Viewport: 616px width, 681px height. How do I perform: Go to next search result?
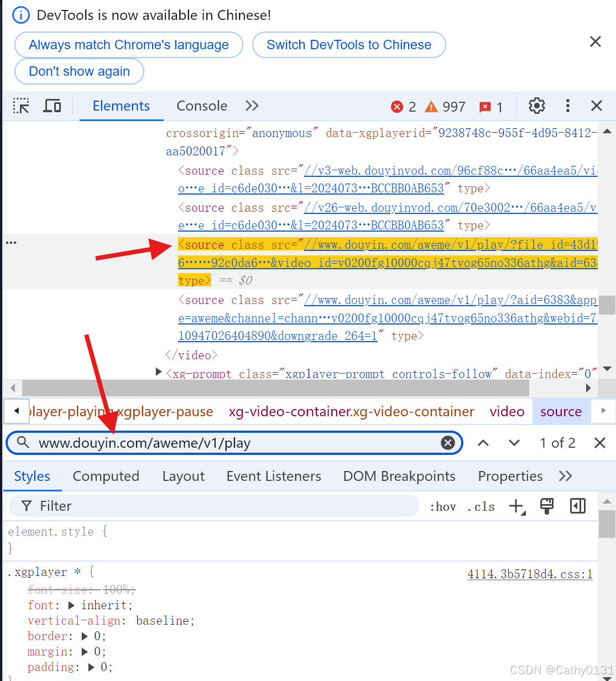pyautogui.click(x=514, y=443)
